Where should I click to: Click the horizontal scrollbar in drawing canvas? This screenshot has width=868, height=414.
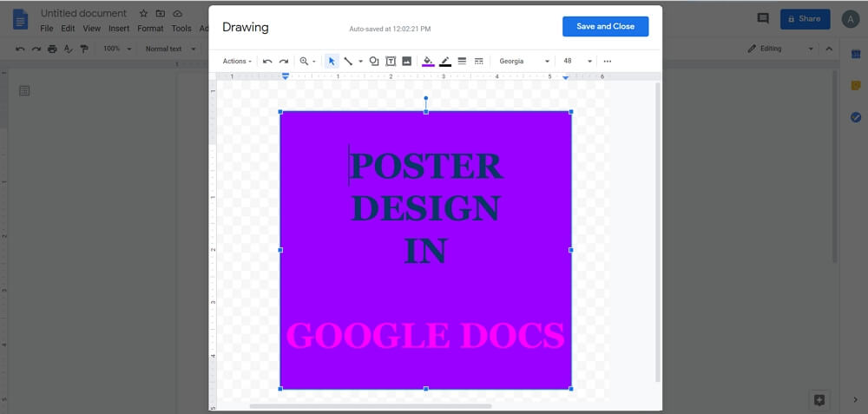point(371,406)
